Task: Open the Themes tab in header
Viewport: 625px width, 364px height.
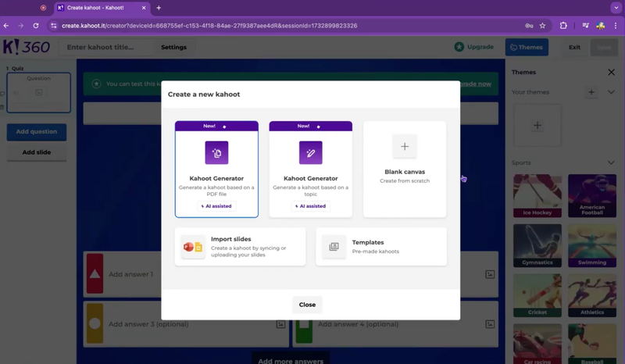Action: [527, 47]
